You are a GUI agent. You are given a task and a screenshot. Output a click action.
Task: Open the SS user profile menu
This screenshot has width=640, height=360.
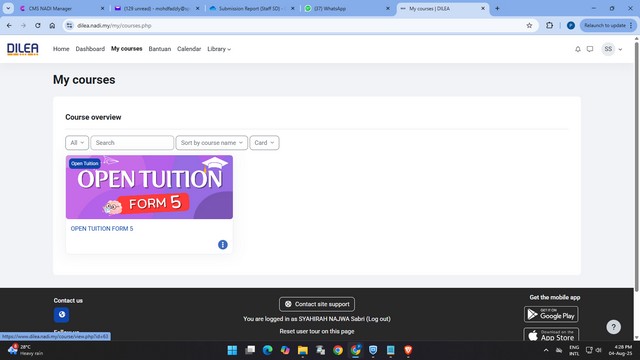[611, 49]
